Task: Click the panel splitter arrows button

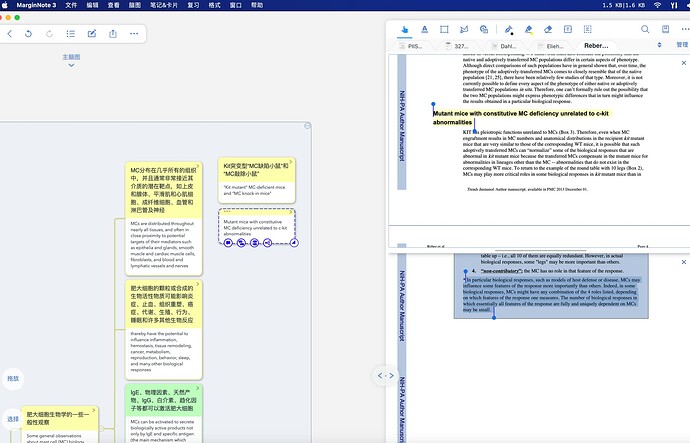Action: pos(385,376)
